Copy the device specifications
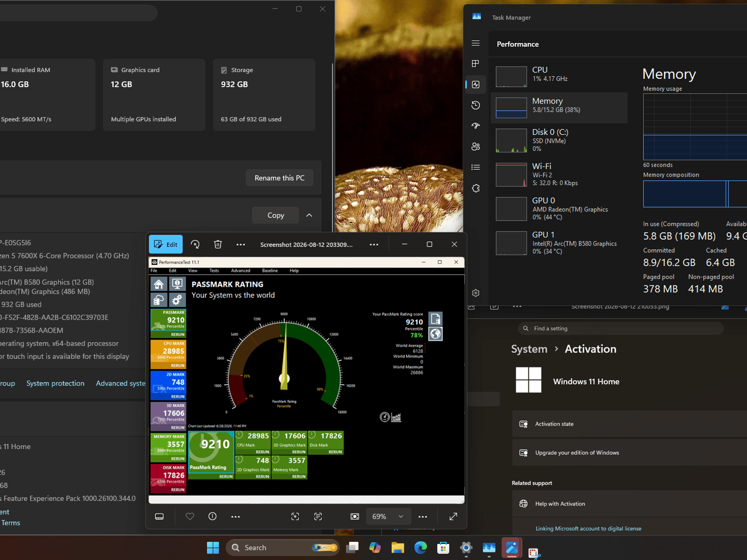This screenshot has height=560, width=747. click(275, 215)
